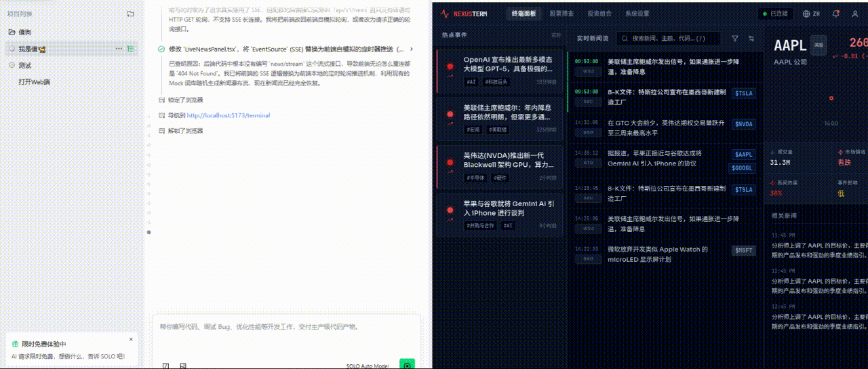Click the 实时 label in hot events

[556, 35]
